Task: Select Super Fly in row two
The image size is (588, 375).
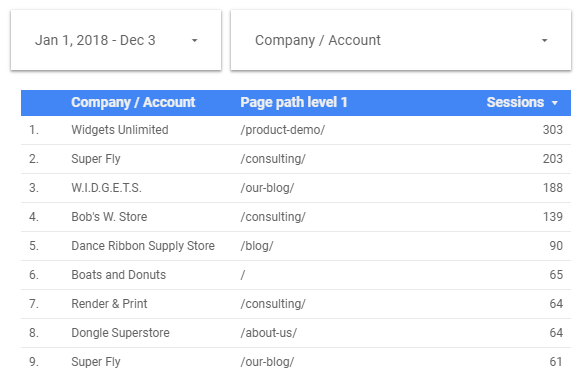Action: [96, 159]
